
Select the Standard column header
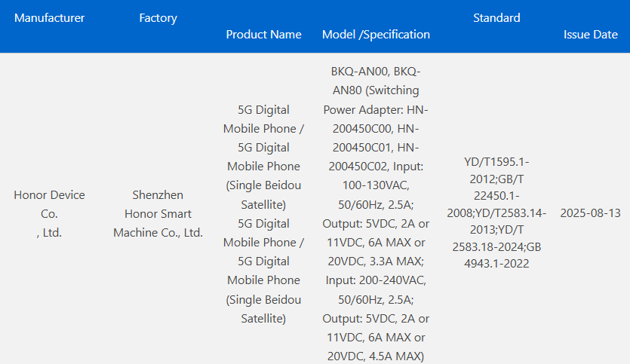(496, 18)
